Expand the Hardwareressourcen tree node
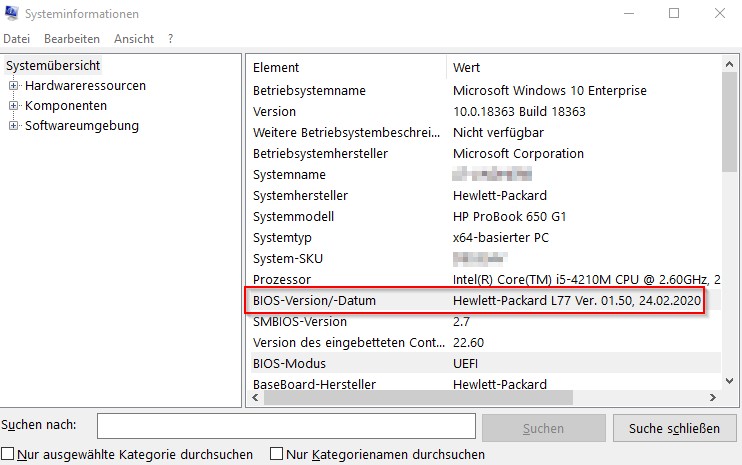 point(14,86)
